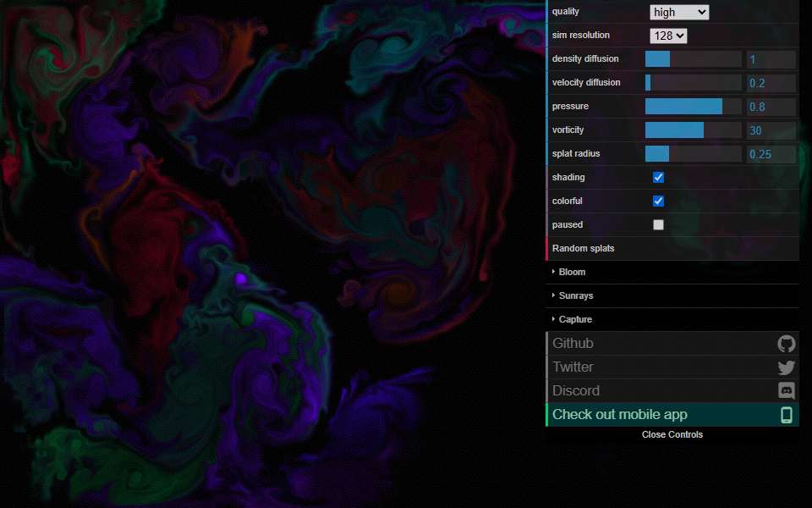Click the vorticity label
812x508 pixels.
[x=568, y=130]
